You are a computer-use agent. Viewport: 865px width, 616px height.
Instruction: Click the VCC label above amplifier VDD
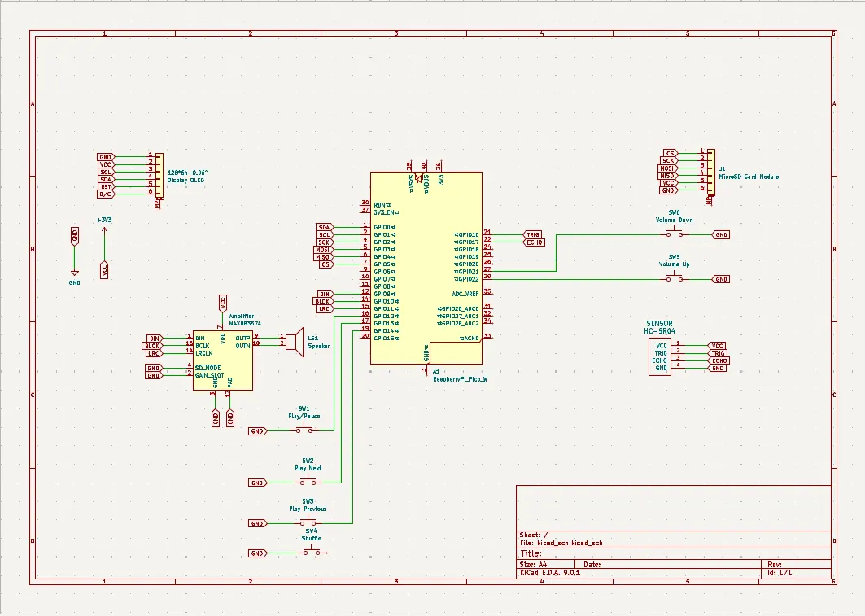(x=223, y=303)
